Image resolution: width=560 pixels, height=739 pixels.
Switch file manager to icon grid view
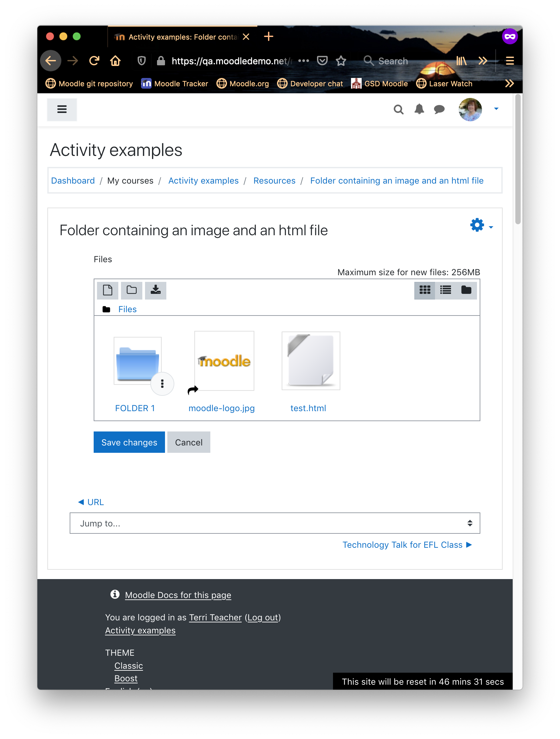click(x=424, y=290)
